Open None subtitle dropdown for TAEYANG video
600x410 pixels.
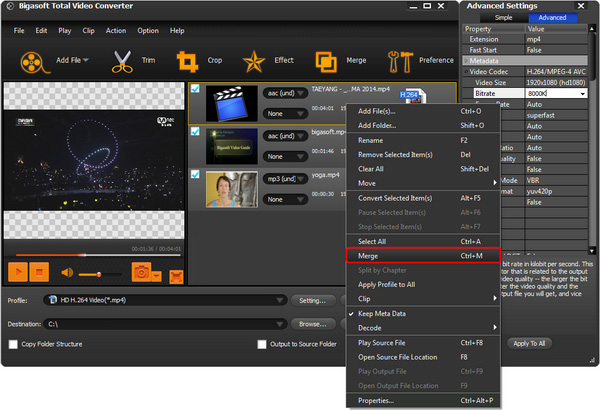[285, 114]
